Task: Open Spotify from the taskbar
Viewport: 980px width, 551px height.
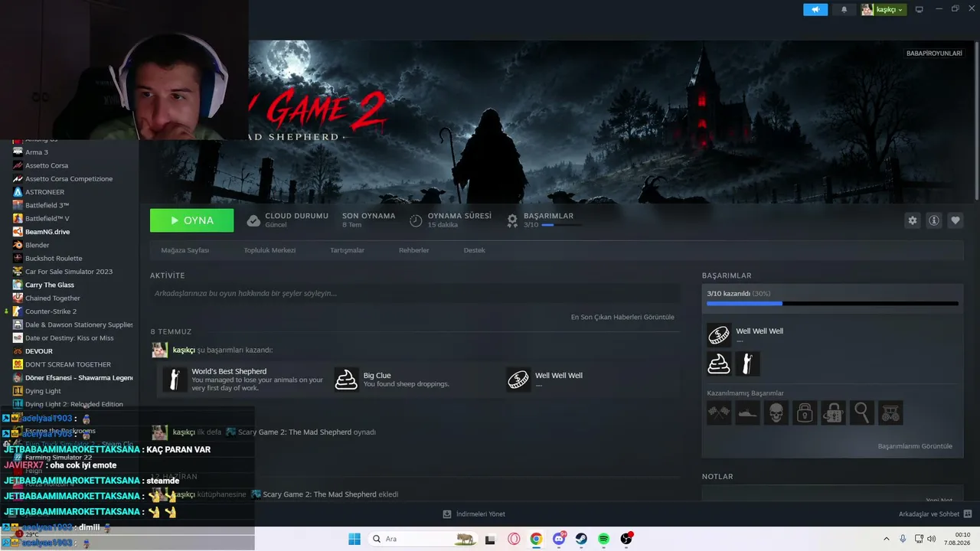Action: pyautogui.click(x=604, y=539)
